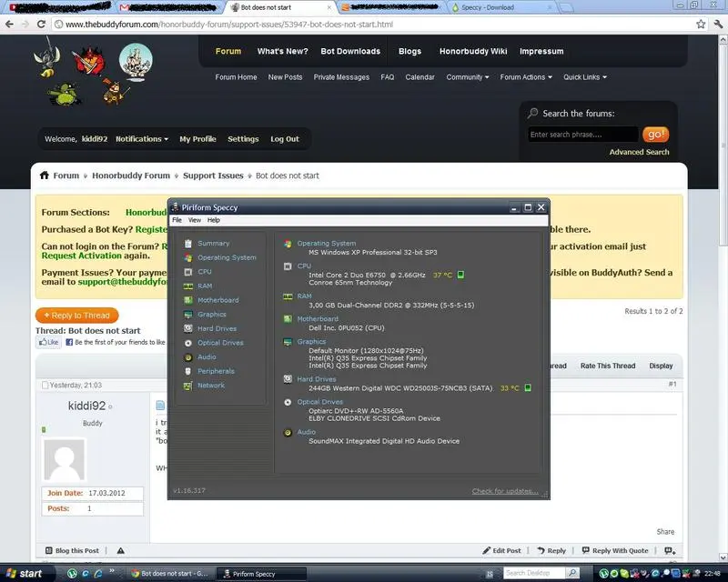Screen dimensions: 728x582
Task: Select RAM icon in Speccy sidebar
Action: (x=188, y=286)
